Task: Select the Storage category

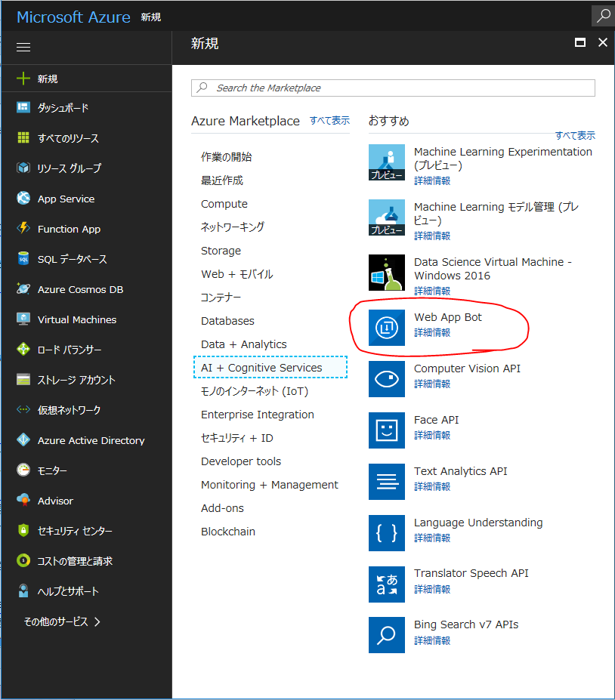Action: pos(221,251)
